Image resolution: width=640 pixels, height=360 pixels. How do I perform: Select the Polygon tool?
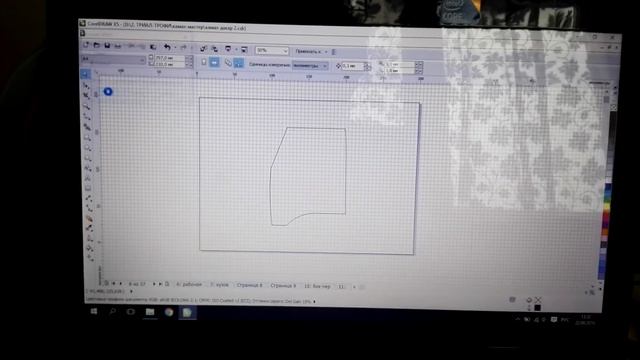pyautogui.click(x=88, y=158)
